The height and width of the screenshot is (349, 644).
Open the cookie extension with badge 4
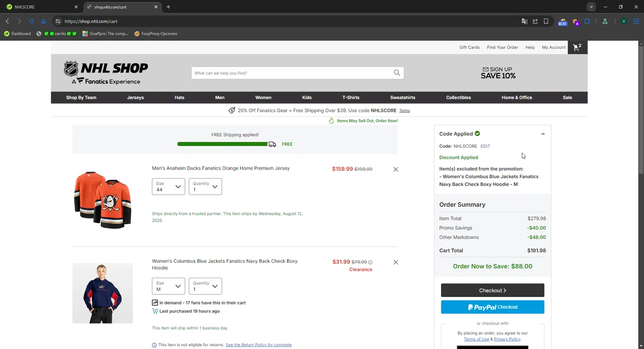(575, 21)
